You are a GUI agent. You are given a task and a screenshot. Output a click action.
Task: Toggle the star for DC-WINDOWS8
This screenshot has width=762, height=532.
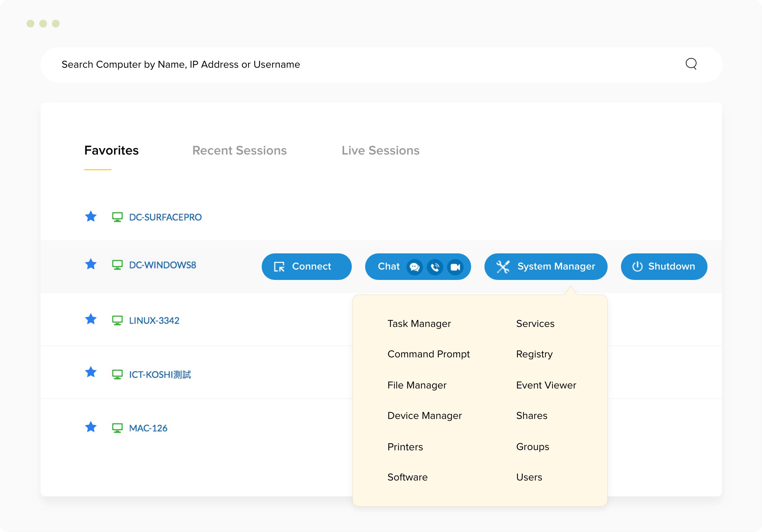pyautogui.click(x=90, y=264)
